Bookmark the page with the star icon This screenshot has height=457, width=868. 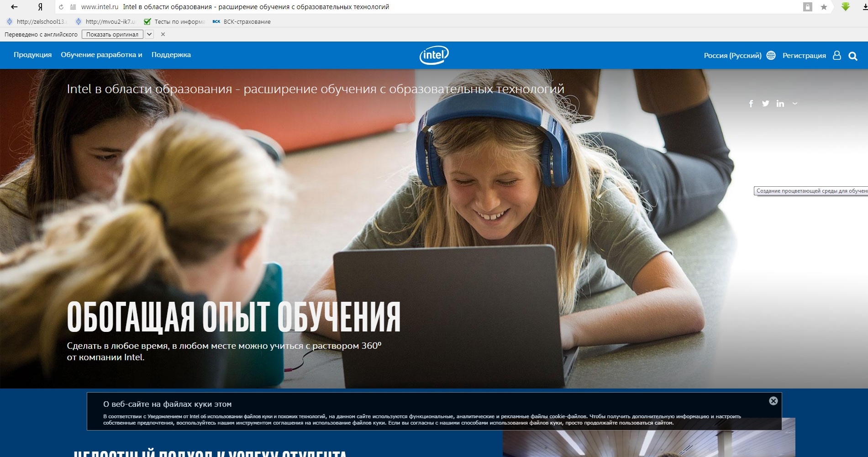[824, 7]
